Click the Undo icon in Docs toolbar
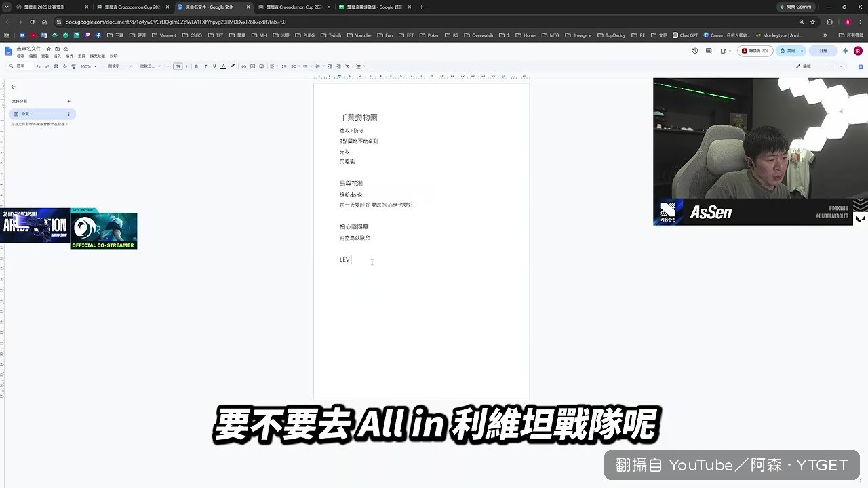The image size is (868, 488). pos(38,66)
